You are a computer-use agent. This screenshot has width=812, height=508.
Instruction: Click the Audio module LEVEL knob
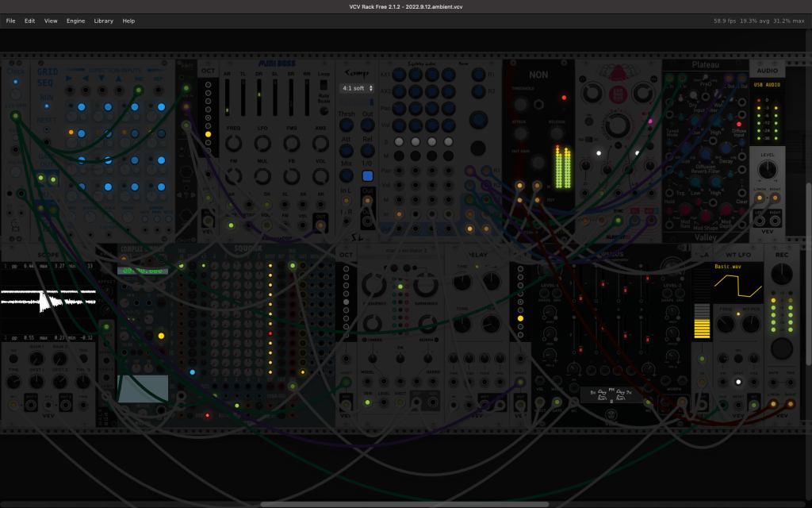tap(767, 170)
